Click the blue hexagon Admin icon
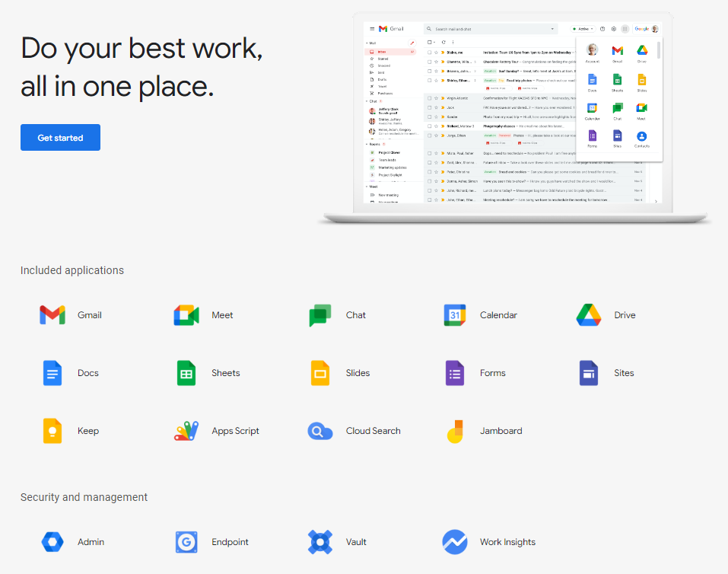This screenshot has height=574, width=728. (52, 542)
